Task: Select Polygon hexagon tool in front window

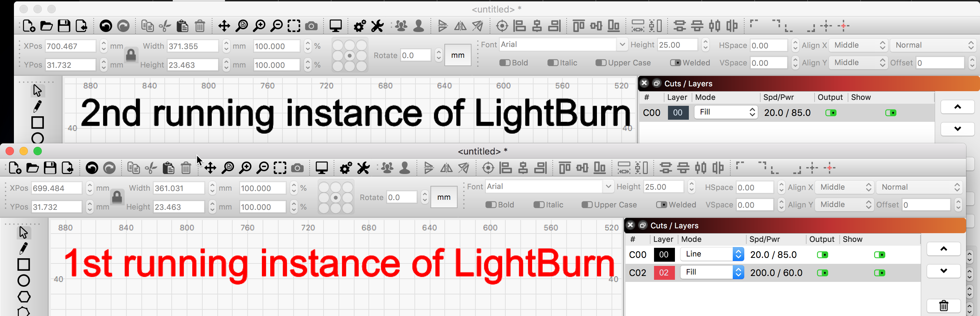Action: [24, 297]
